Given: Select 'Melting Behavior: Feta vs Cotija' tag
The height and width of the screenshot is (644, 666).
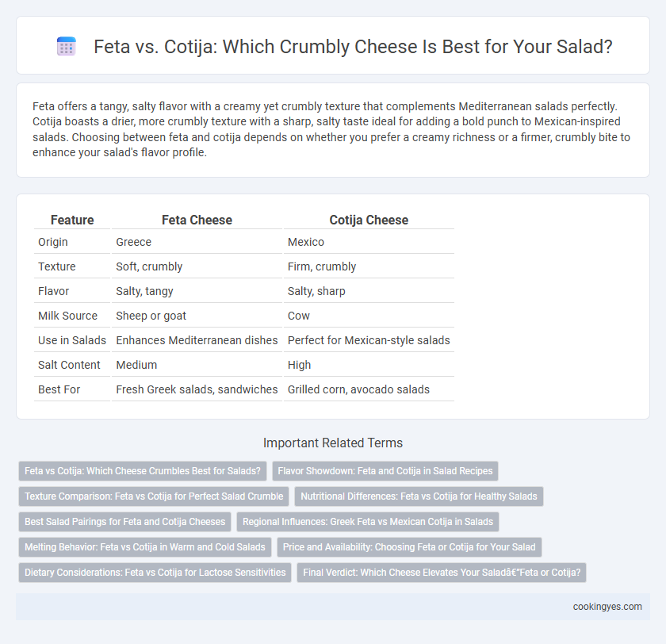Looking at the screenshot, I should pos(145,547).
